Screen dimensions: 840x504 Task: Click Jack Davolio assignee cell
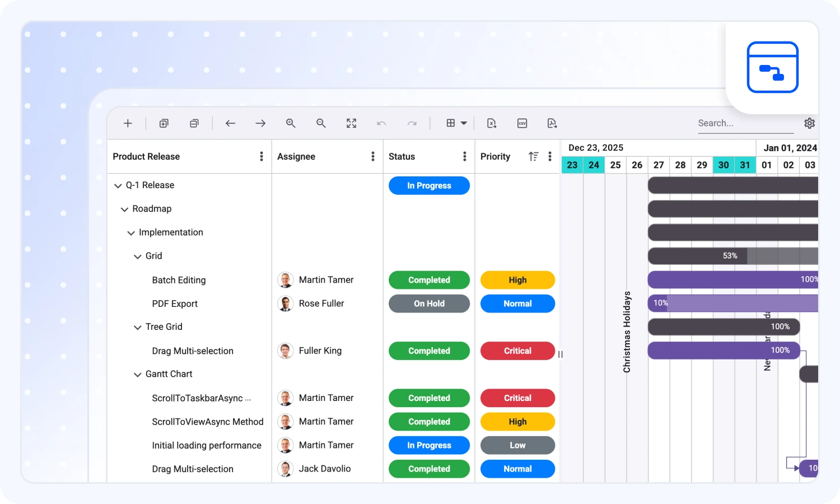pyautogui.click(x=328, y=469)
